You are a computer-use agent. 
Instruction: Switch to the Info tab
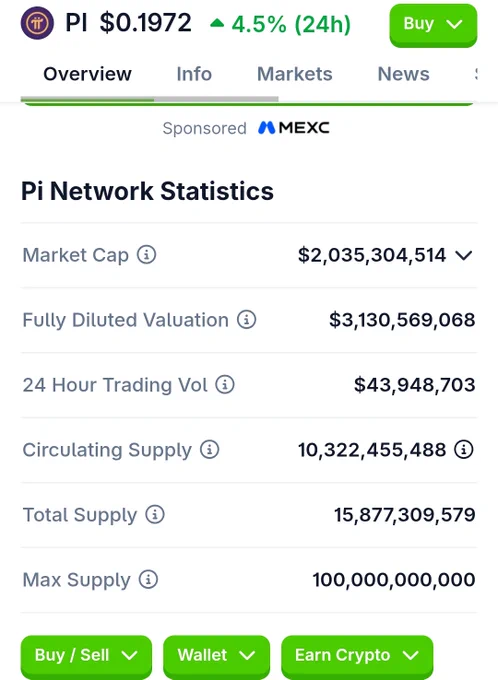point(194,74)
